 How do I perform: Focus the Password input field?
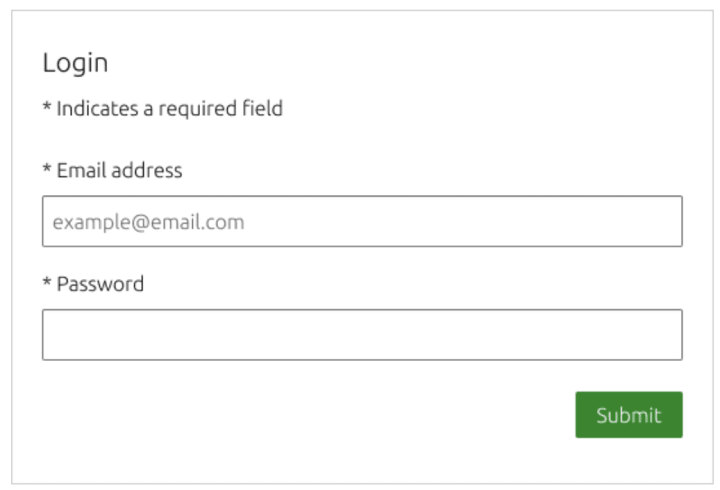pos(362,335)
